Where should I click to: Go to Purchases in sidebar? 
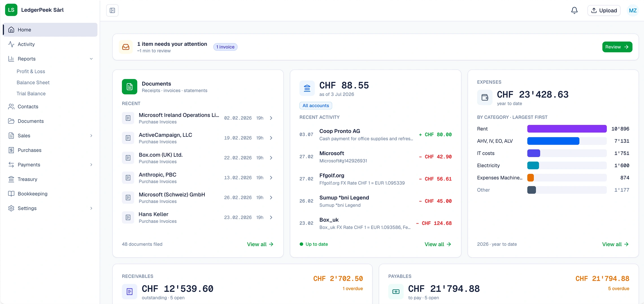click(x=50, y=150)
